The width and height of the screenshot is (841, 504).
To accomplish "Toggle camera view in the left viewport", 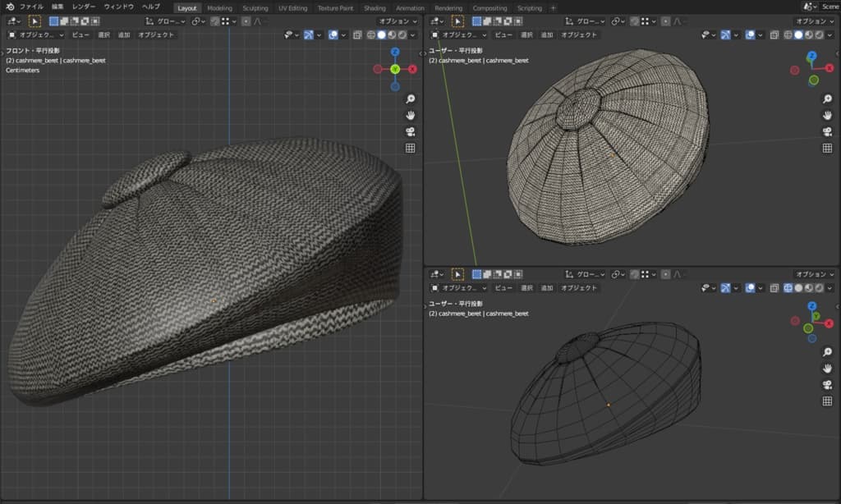I will point(410,131).
